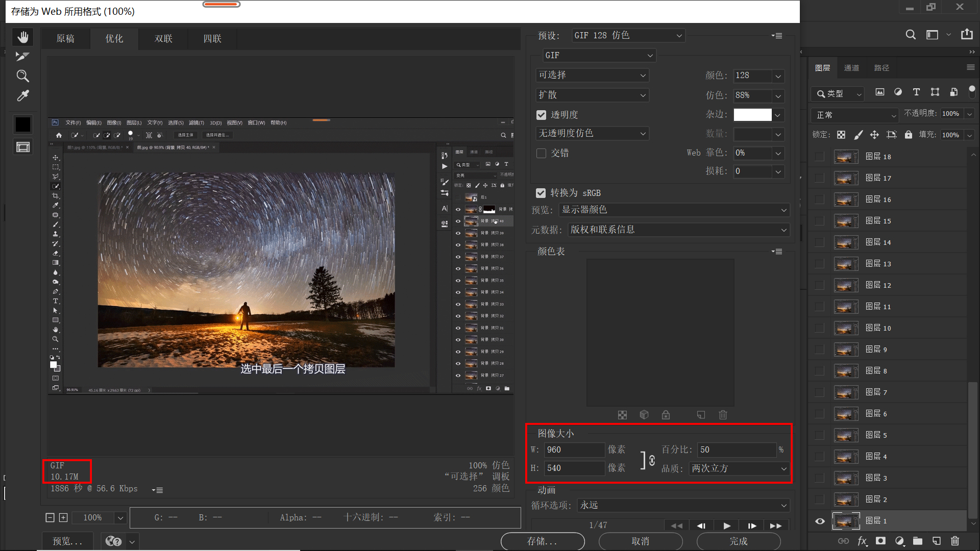Click the image size link constraint icon
This screenshot has height=551, width=980.
(x=652, y=460)
